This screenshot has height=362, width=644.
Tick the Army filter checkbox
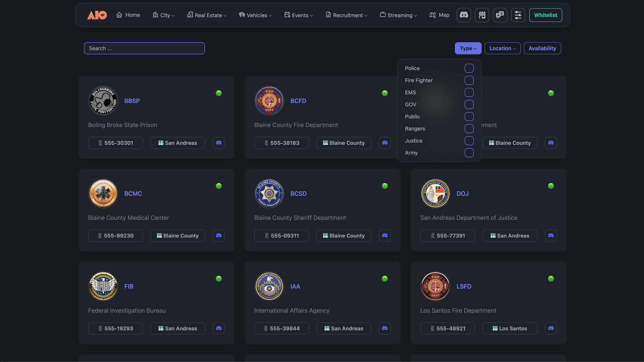click(x=469, y=153)
